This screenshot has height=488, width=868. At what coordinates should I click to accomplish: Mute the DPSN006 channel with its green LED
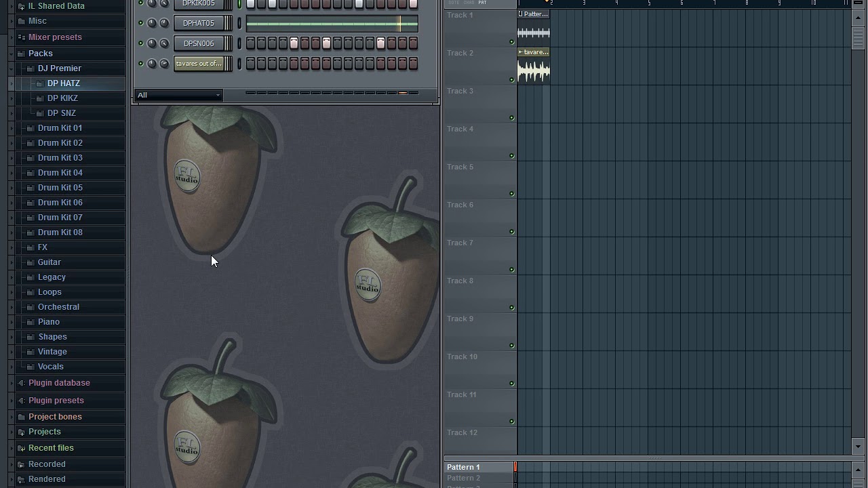pos(141,43)
